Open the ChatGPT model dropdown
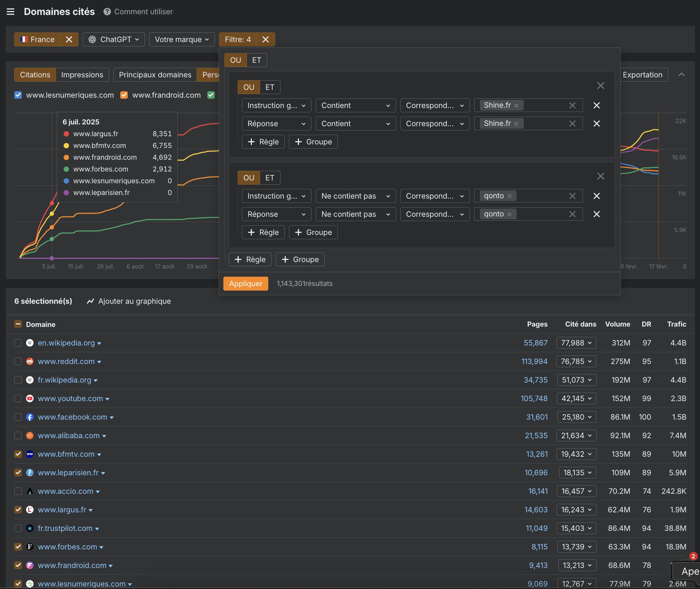This screenshot has height=589, width=700. (114, 40)
